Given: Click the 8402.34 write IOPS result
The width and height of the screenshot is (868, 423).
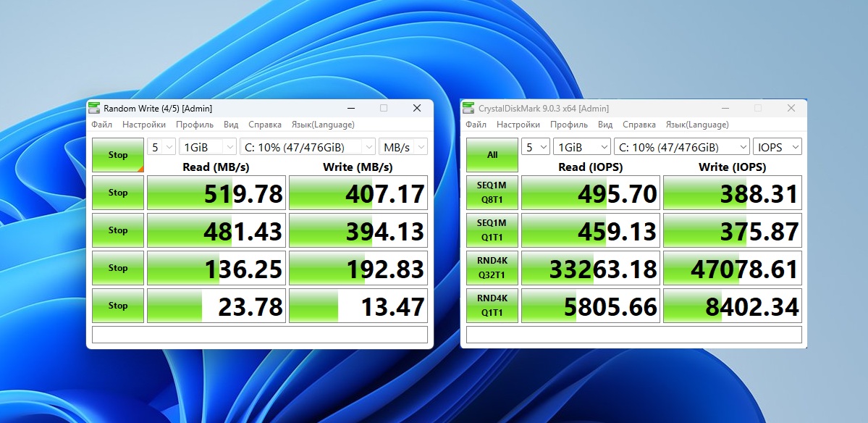Looking at the screenshot, I should coord(733,306).
